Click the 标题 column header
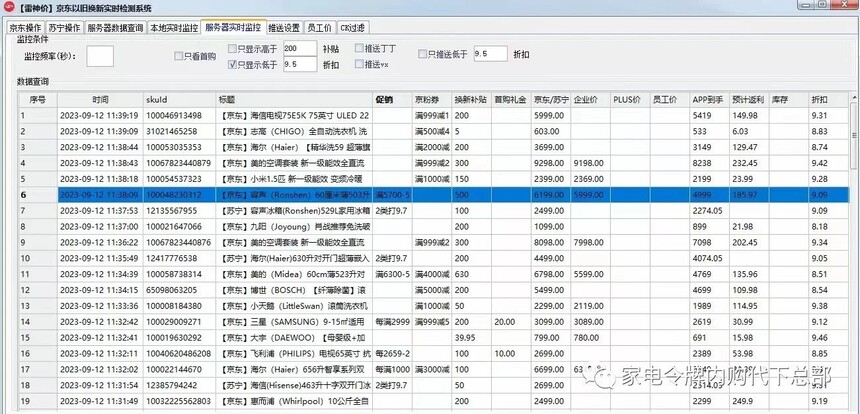 (x=295, y=100)
